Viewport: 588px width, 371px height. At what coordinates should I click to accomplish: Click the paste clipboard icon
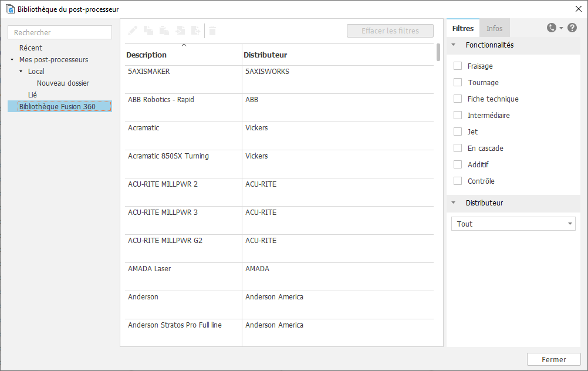click(x=164, y=31)
